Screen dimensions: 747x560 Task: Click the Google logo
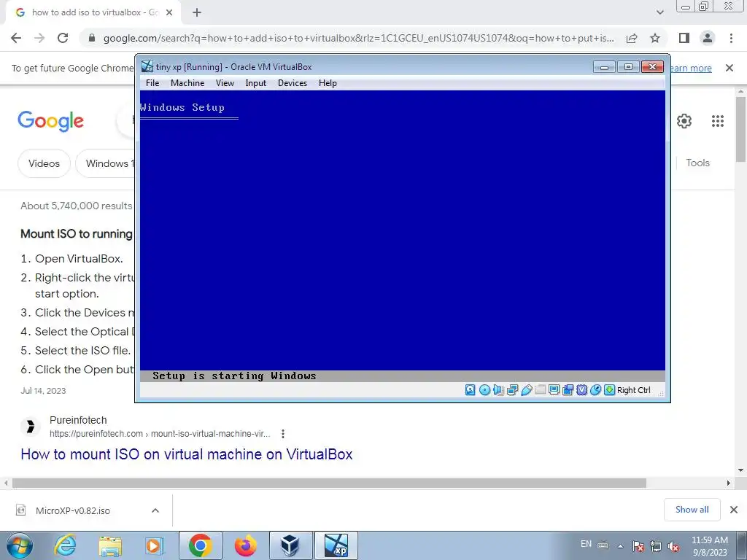coord(50,122)
